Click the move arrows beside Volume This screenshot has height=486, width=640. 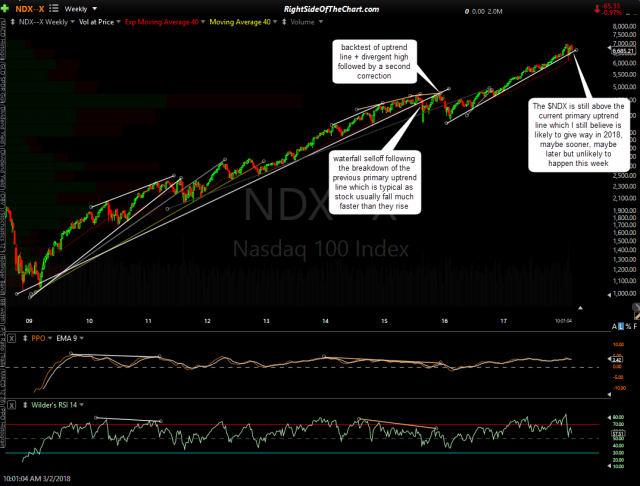[x=284, y=22]
